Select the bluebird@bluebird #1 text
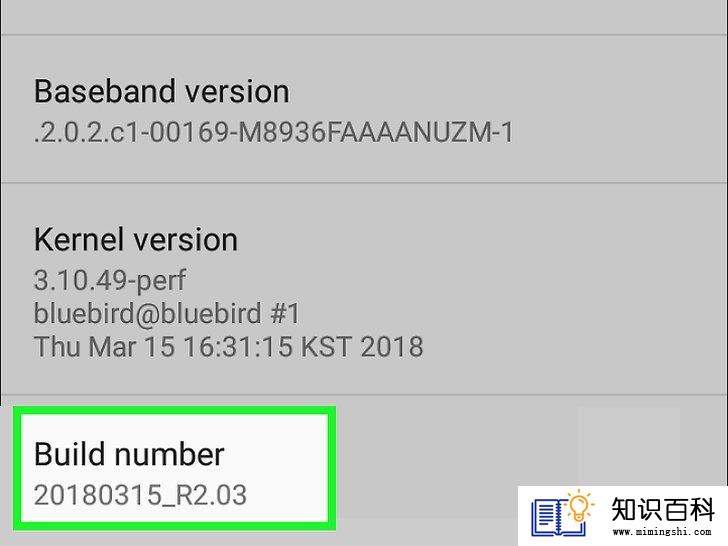 coord(167,313)
